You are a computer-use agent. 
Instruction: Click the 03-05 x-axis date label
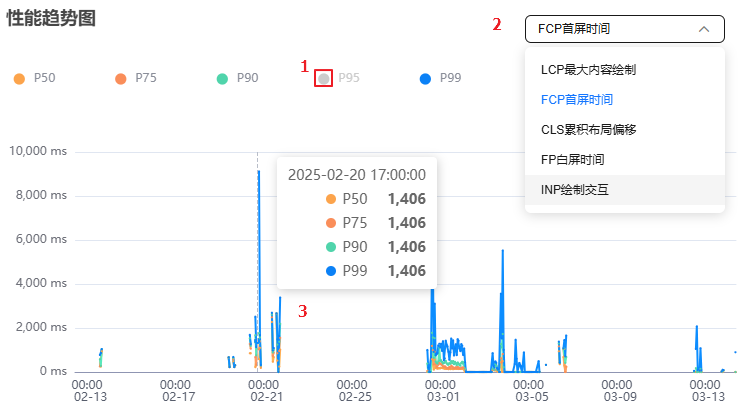[531, 397]
